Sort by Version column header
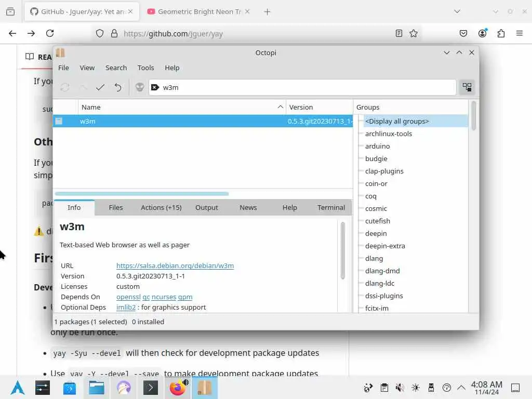 point(320,107)
